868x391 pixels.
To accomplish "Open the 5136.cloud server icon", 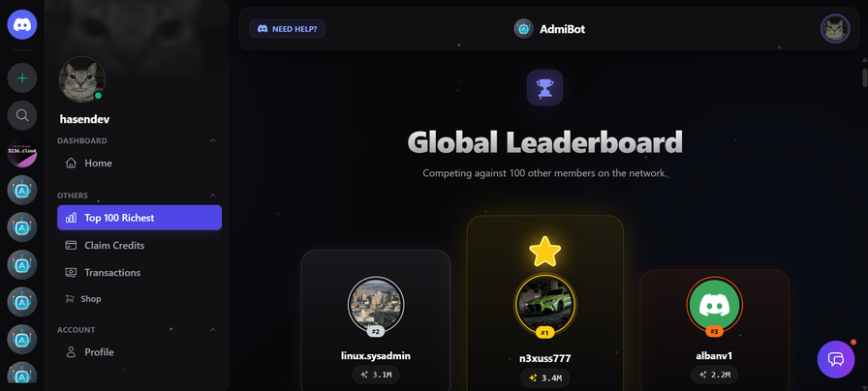I will 22,153.
